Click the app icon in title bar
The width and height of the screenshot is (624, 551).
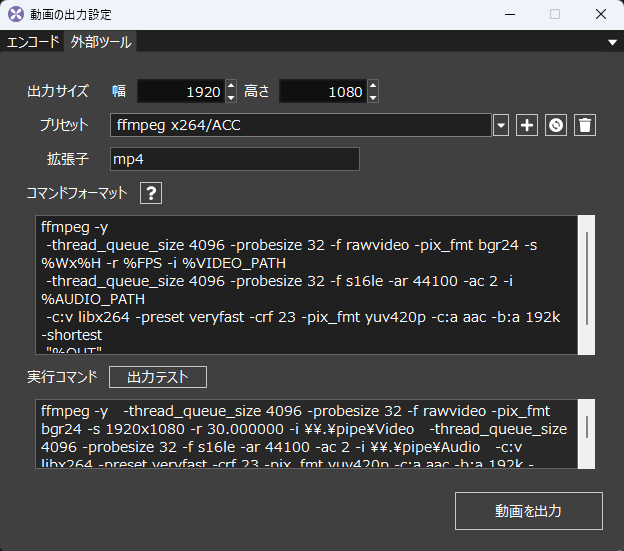pos(15,15)
